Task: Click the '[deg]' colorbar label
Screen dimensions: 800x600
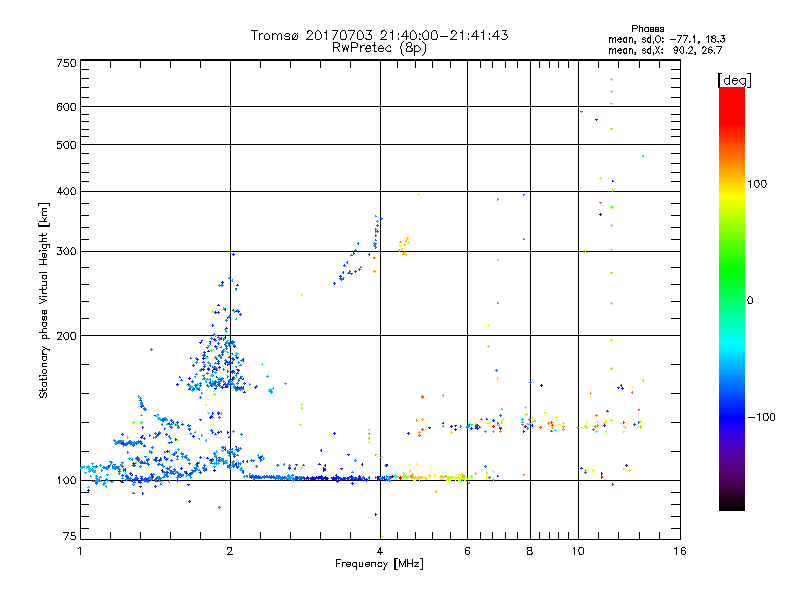Action: [x=734, y=80]
